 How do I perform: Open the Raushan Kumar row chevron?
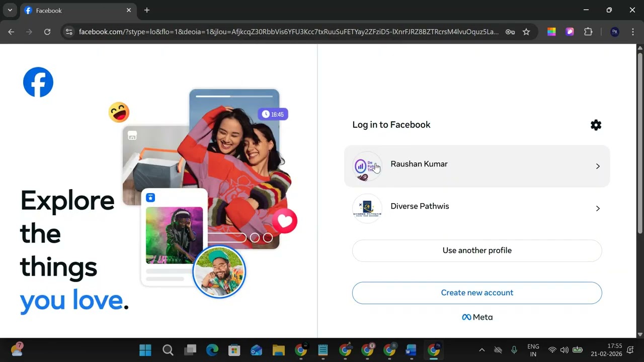click(598, 166)
